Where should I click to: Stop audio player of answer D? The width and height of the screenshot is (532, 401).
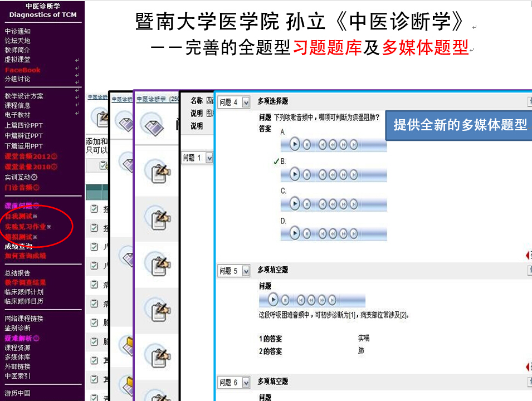[307, 234]
